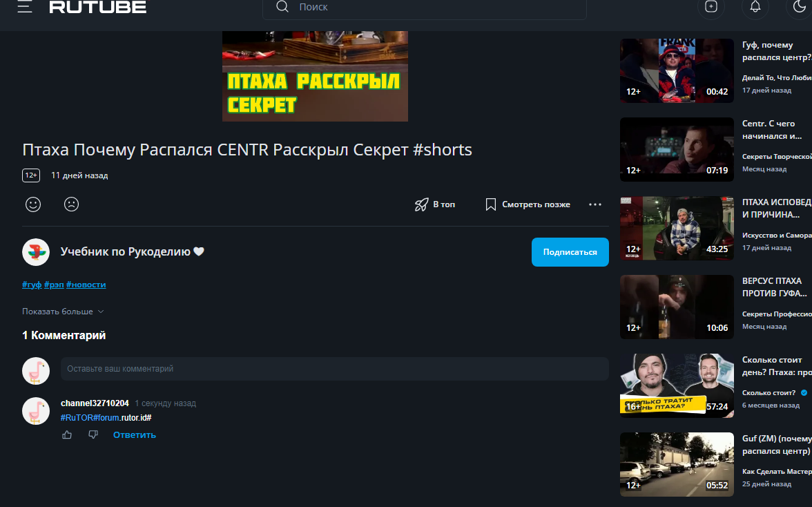Image resolution: width=812 pixels, height=507 pixels.
Task: Open ВЕРСУС ПТАХА ПРОТИВ ГУФА title
Action: pos(775,287)
